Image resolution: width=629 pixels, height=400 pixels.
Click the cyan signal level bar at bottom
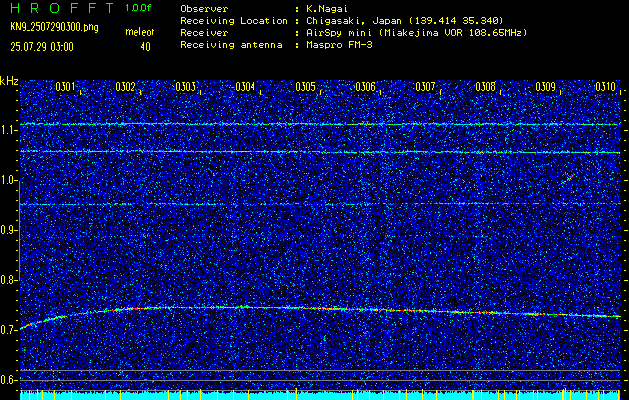321,395
